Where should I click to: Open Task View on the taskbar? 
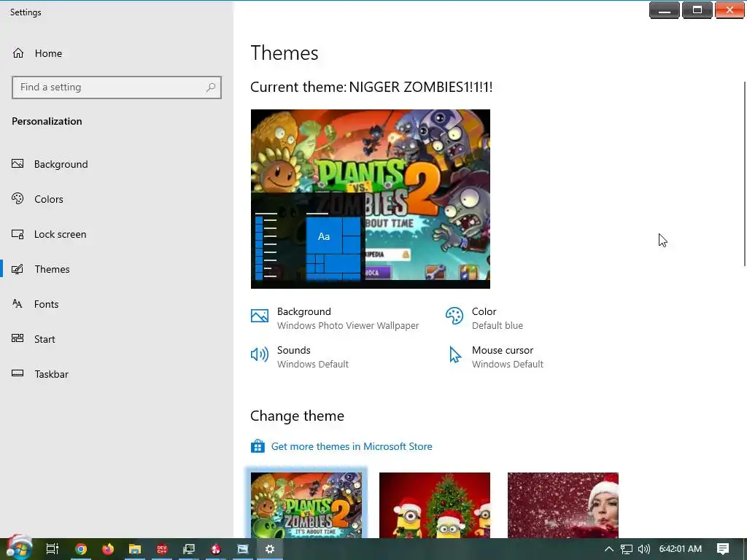tap(53, 549)
